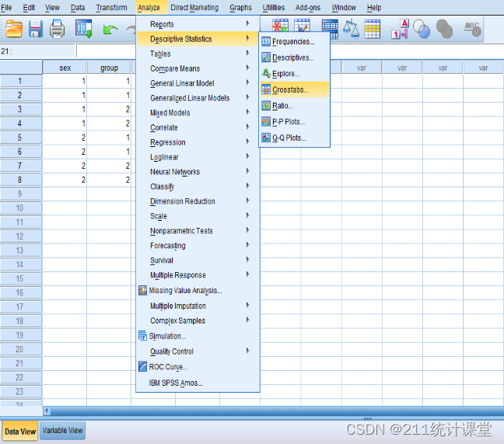Viewport: 504px width, 444px height.
Task: Open the Data menu
Action: 78,8
